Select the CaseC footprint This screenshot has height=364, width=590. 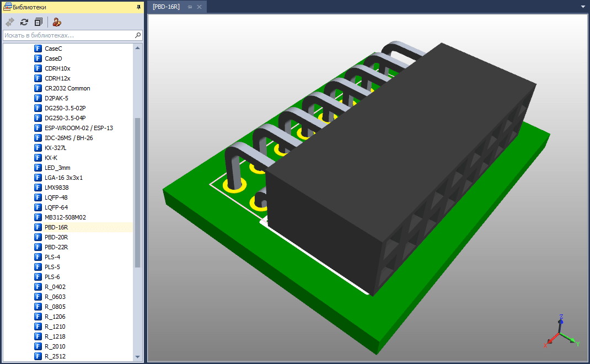click(53, 49)
